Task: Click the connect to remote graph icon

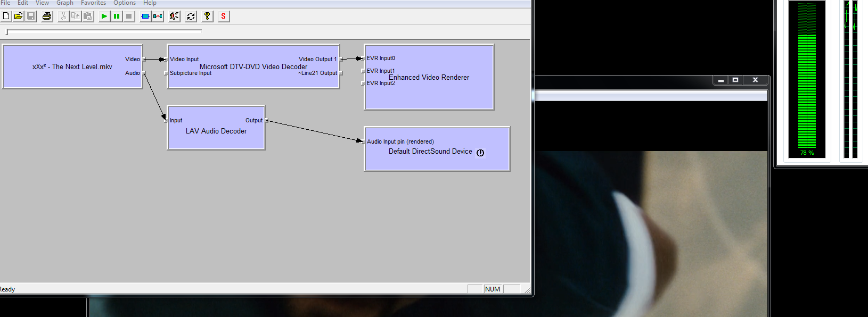Action: click(x=174, y=16)
